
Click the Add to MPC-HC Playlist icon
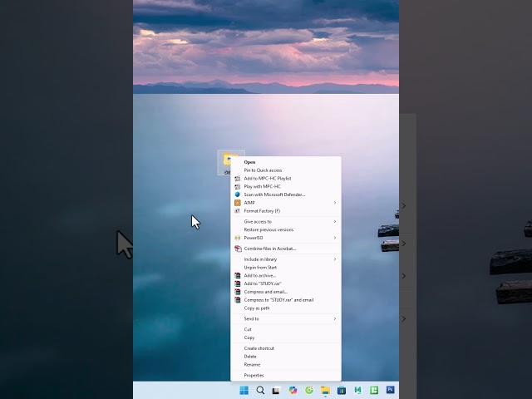[238, 179]
